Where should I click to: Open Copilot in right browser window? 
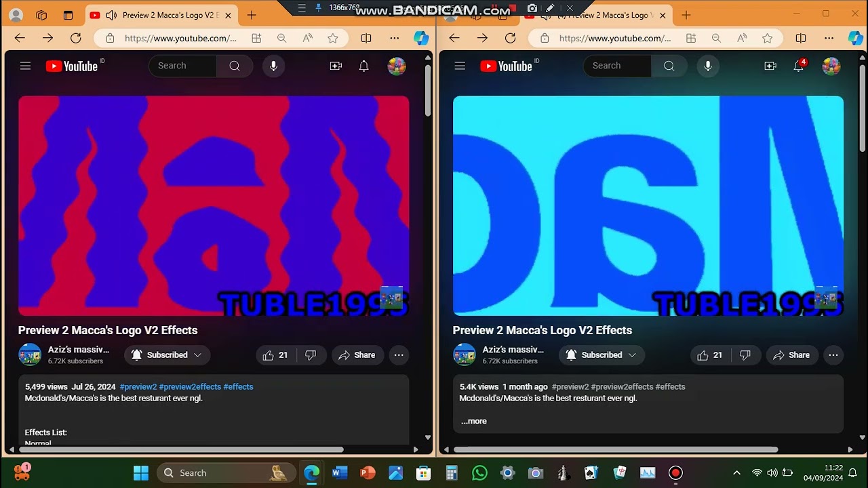(x=856, y=38)
